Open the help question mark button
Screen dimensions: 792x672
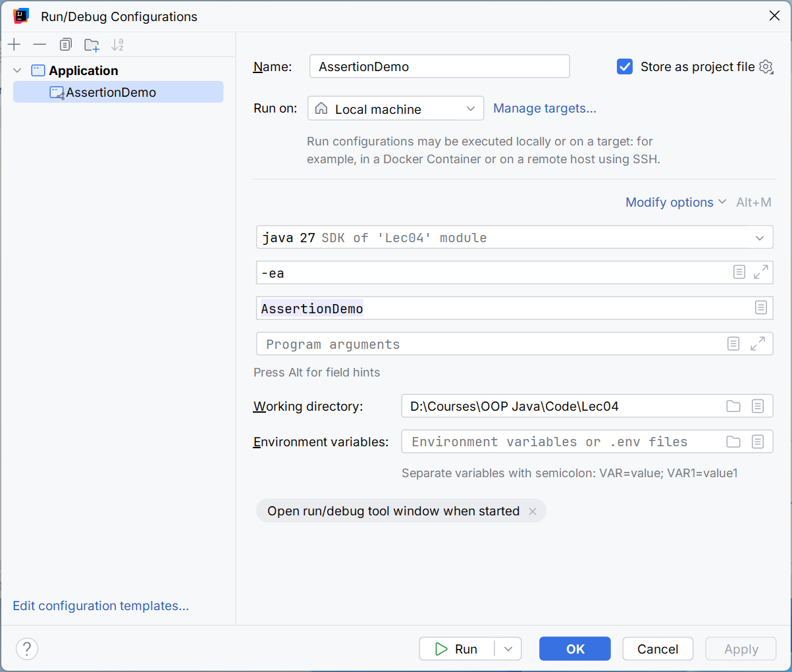pyautogui.click(x=27, y=649)
